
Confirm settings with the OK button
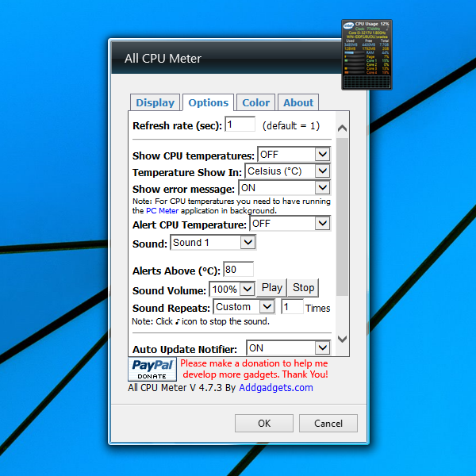(264, 423)
